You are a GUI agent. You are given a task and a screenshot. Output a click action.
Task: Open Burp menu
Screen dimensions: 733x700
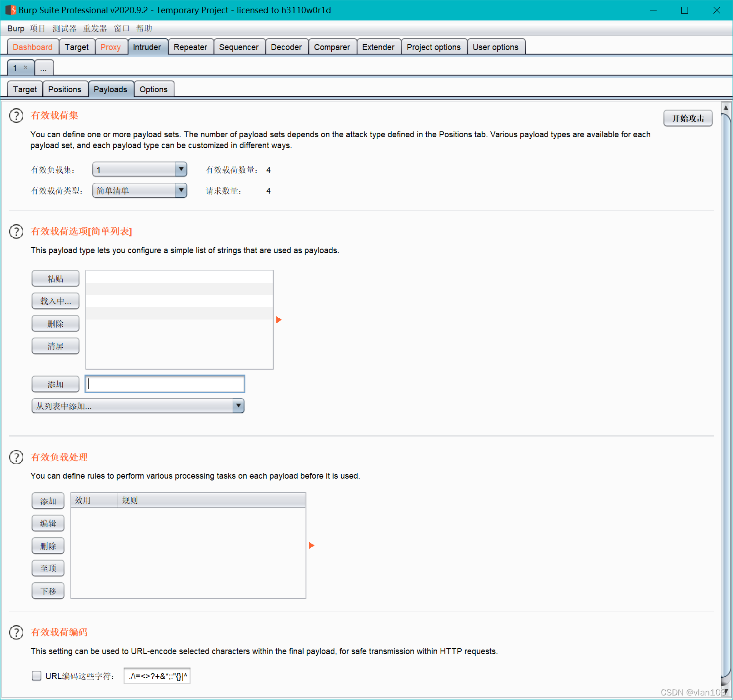click(x=16, y=29)
